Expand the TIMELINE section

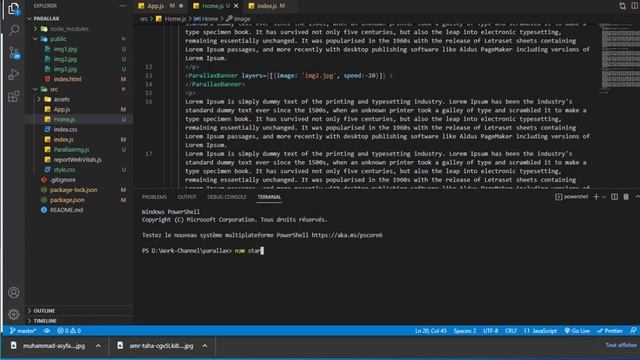pyautogui.click(x=45, y=321)
